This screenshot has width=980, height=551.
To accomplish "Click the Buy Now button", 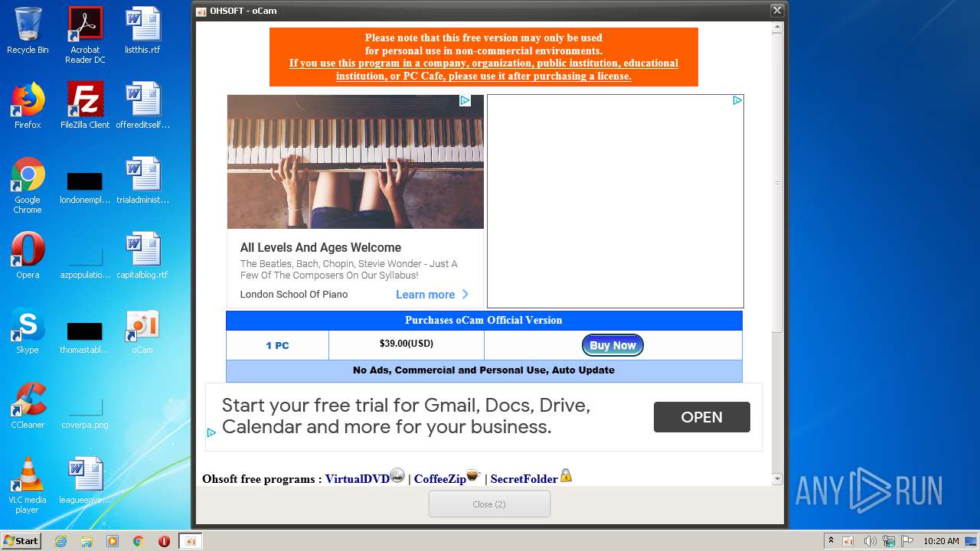I will 612,345.
